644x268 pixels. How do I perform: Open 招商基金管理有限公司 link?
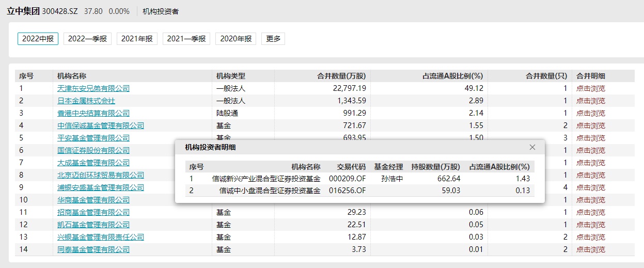click(93, 212)
